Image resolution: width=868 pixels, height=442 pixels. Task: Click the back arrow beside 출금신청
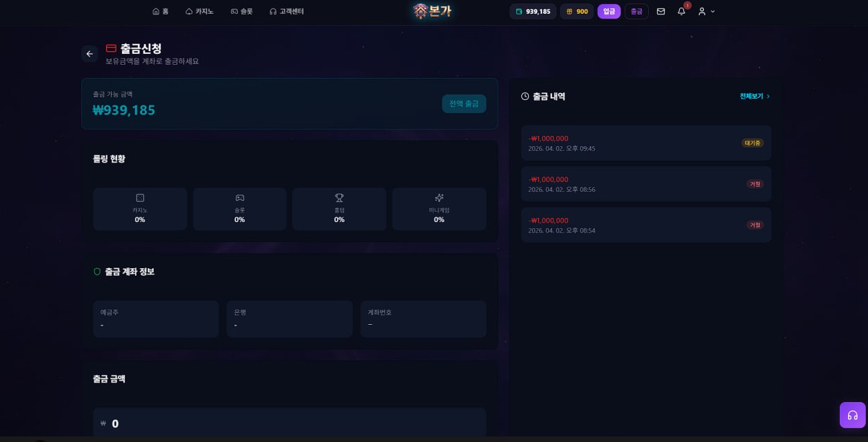coord(90,54)
